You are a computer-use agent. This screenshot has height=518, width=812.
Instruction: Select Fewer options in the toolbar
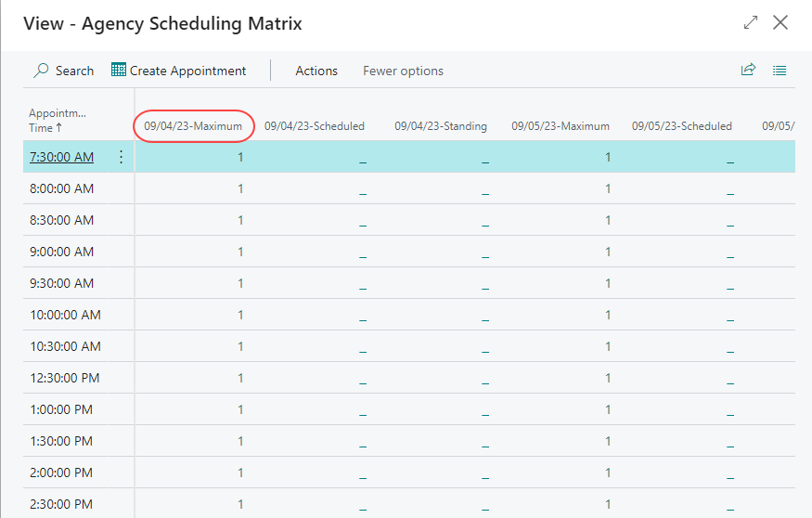(403, 71)
